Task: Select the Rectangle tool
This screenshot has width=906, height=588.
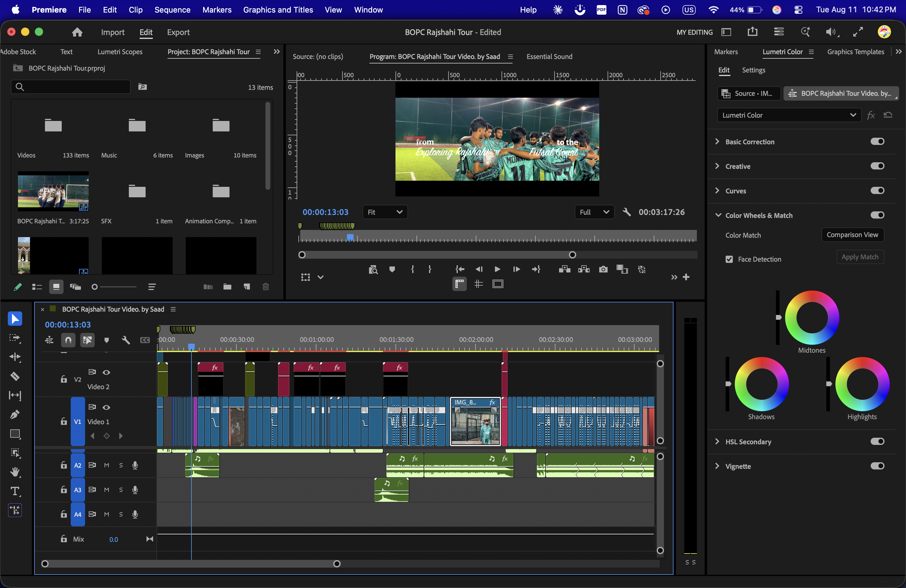Action: 15,434
